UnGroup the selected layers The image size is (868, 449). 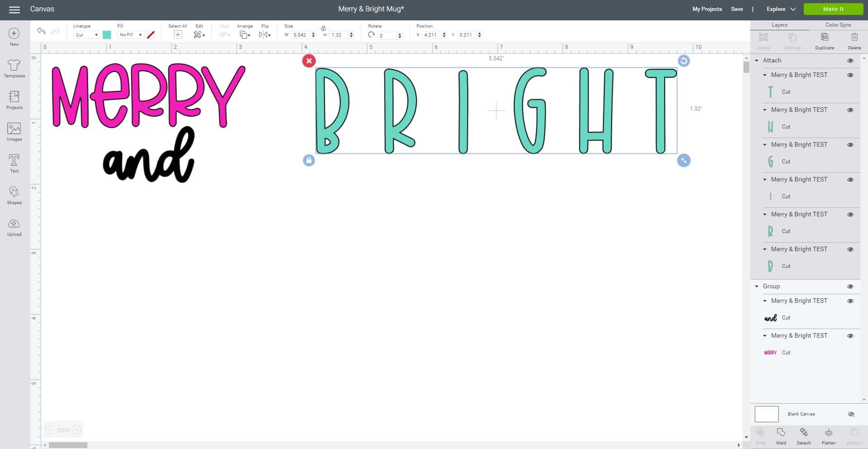[x=792, y=41]
